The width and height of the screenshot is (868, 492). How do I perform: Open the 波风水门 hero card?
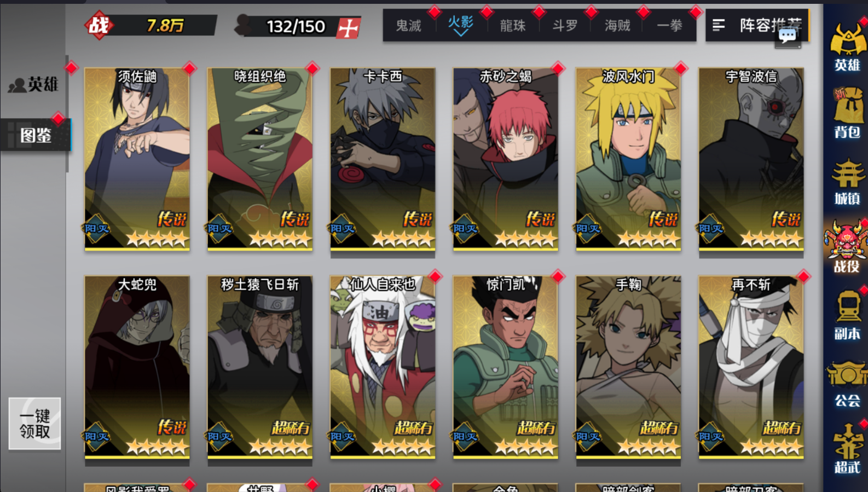(x=628, y=159)
